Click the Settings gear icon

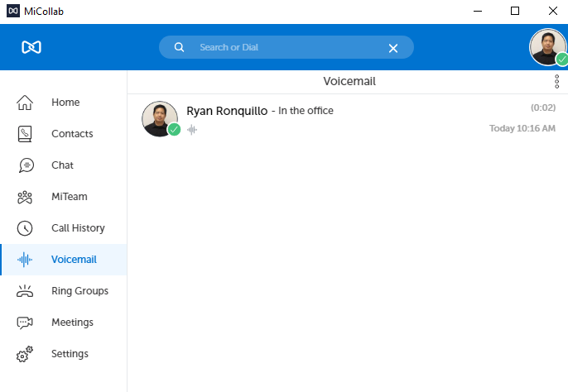click(x=26, y=354)
